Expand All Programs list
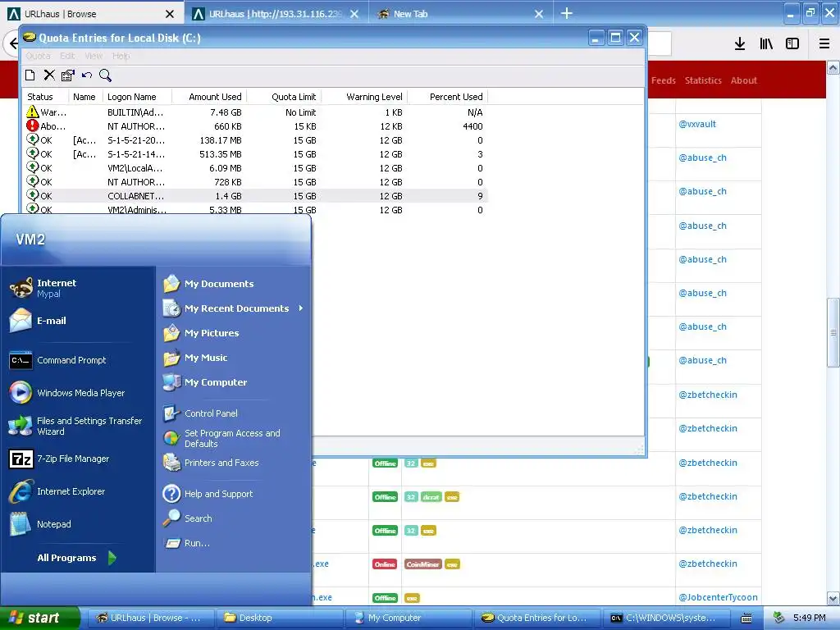This screenshot has width=840, height=630. click(76, 558)
